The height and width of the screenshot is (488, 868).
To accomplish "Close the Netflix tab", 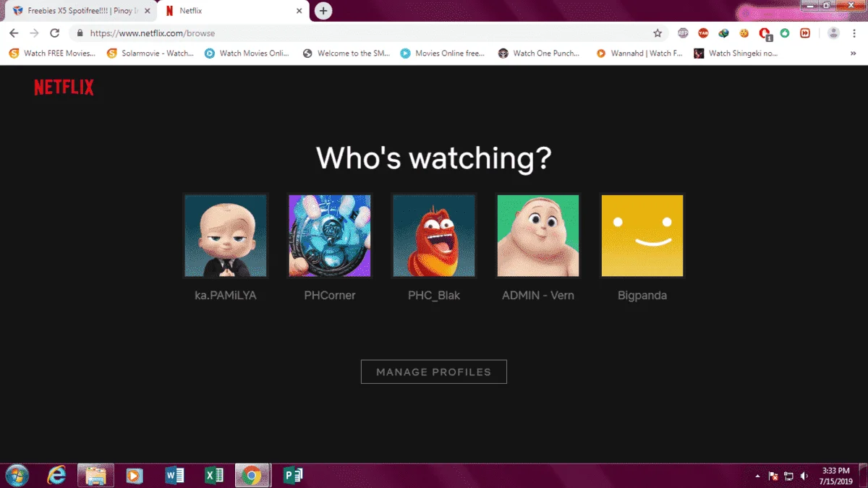I will click(299, 11).
